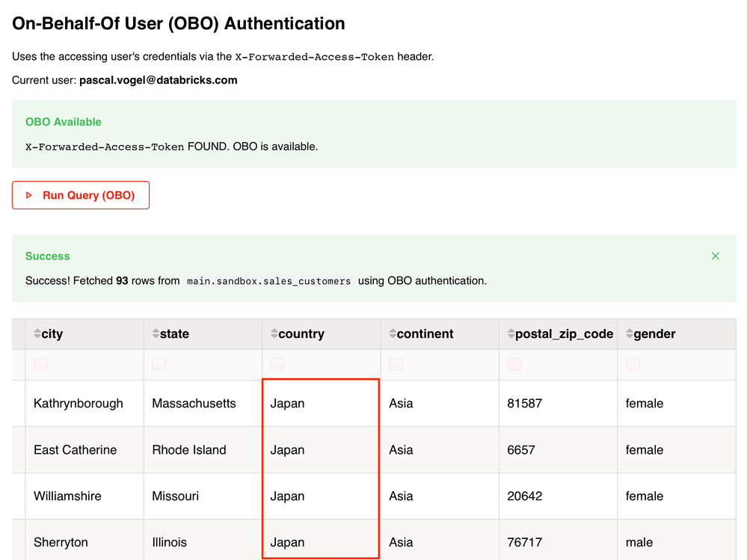
Task: Dismiss the Success alert with X icon
Action: point(715,256)
